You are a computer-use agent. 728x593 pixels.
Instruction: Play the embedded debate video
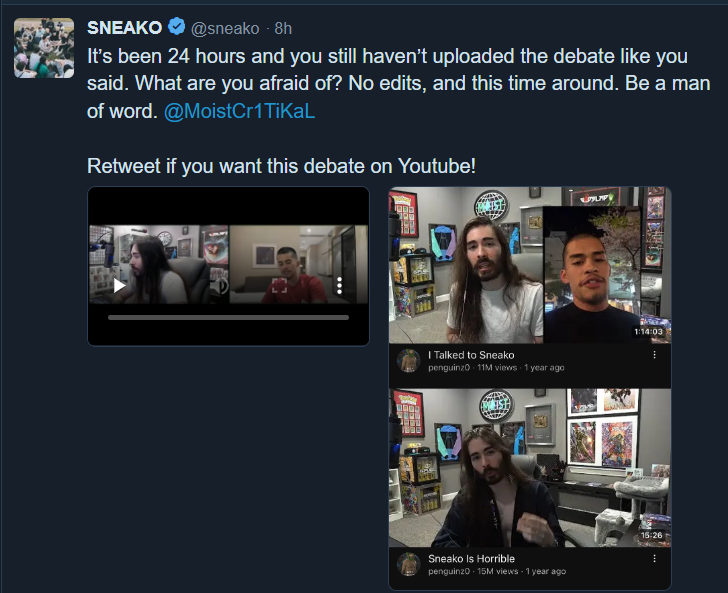coord(119,286)
